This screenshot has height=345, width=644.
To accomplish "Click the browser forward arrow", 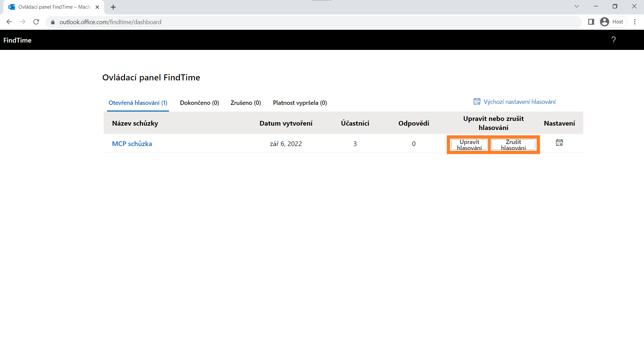I will point(22,22).
